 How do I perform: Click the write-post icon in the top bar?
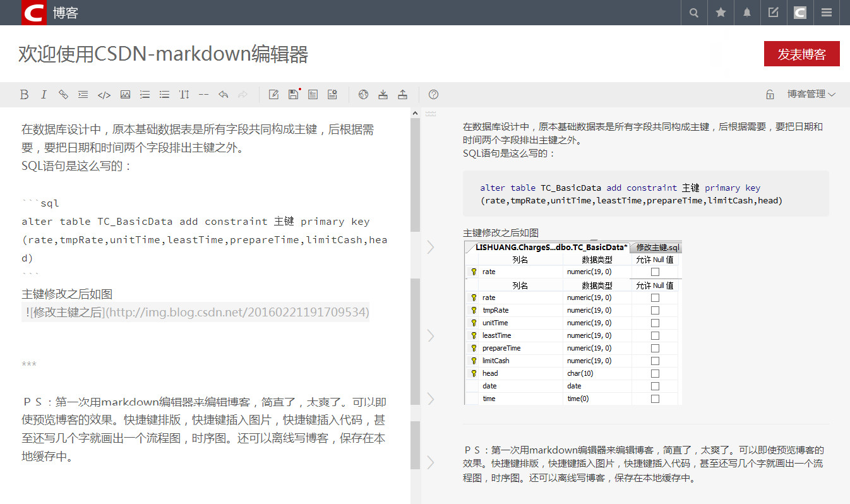[x=774, y=13]
